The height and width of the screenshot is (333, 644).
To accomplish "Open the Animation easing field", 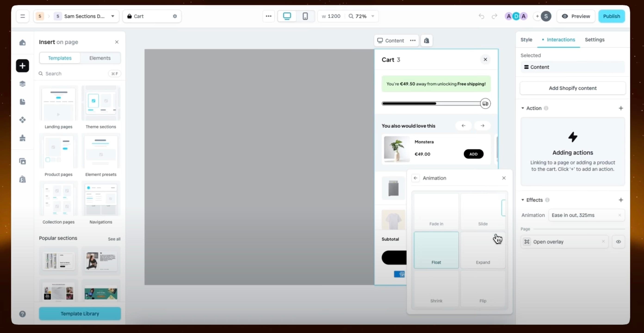I will tap(586, 215).
